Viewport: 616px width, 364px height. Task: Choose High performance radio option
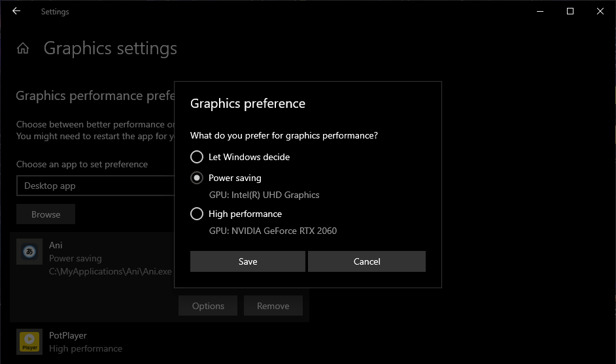coord(197,214)
